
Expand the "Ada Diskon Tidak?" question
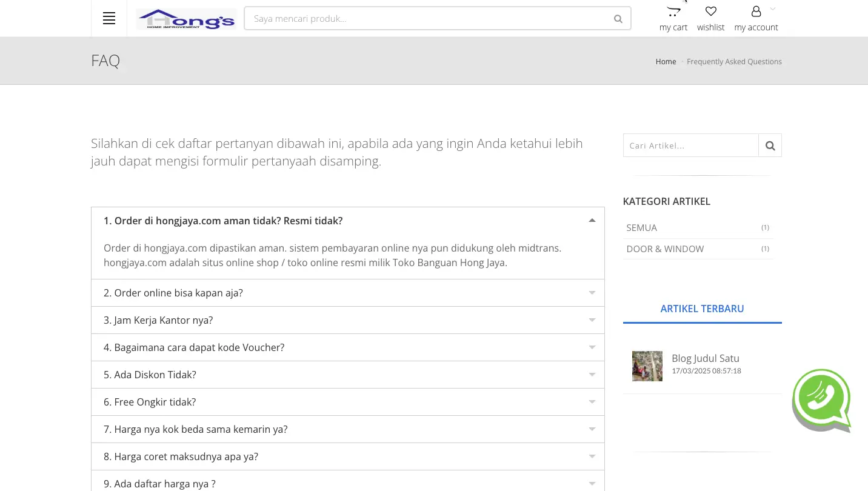click(x=347, y=375)
